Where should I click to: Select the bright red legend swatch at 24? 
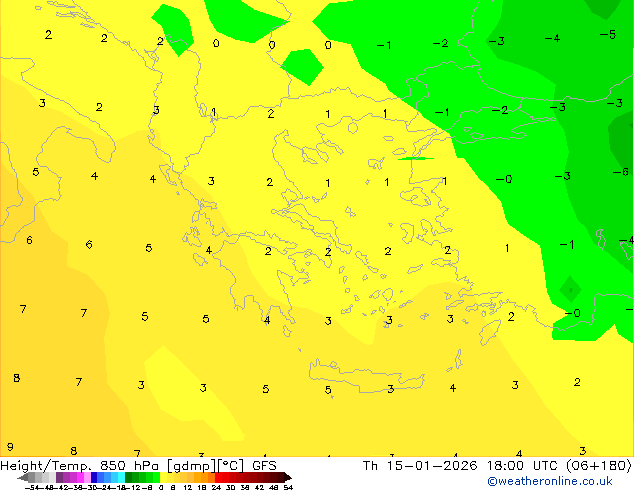218,478
